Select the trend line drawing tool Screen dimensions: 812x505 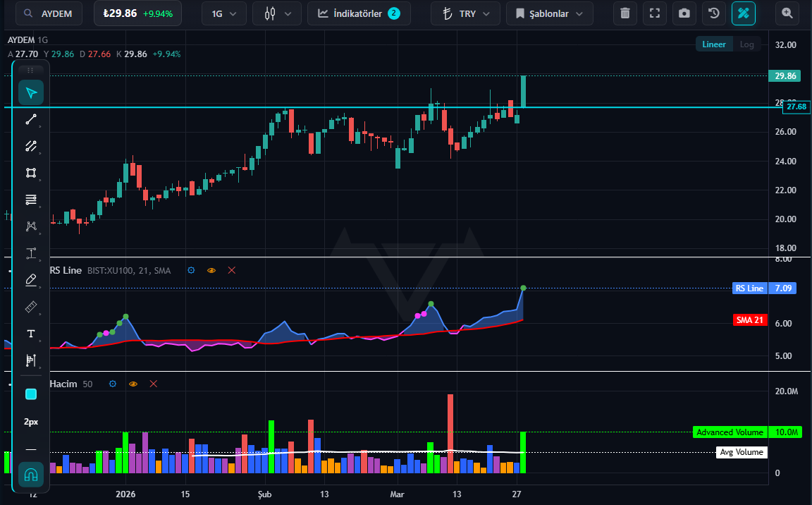[x=31, y=120]
